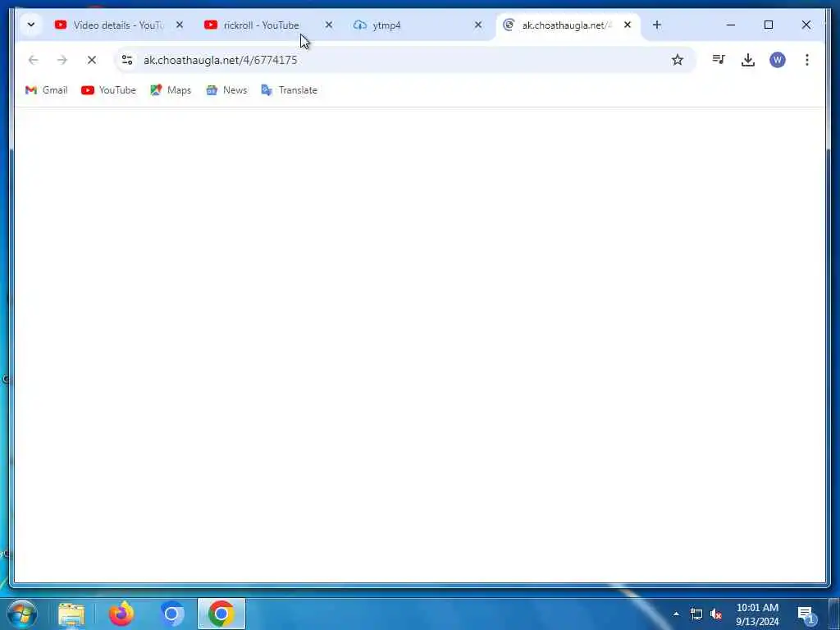The width and height of the screenshot is (840, 630).
Task: Click the muted volume tray icon
Action: [x=715, y=614]
